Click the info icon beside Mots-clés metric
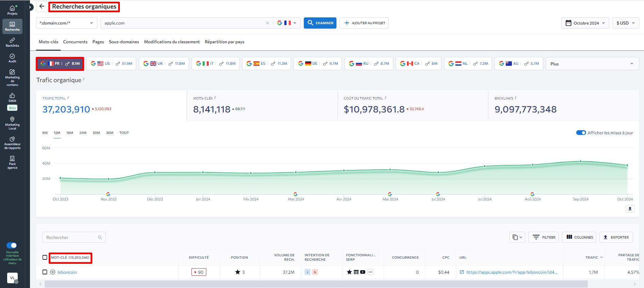The height and width of the screenshot is (288, 644). [215, 97]
